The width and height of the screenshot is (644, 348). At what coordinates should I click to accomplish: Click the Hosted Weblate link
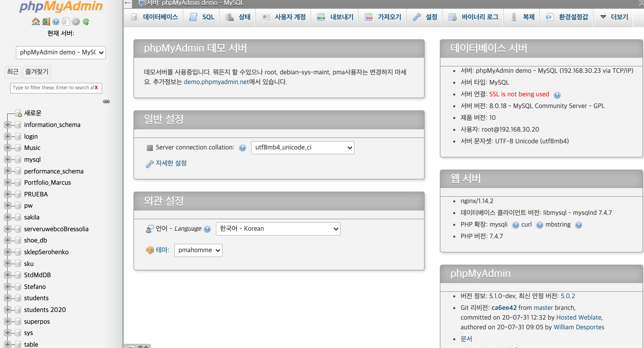click(x=579, y=318)
